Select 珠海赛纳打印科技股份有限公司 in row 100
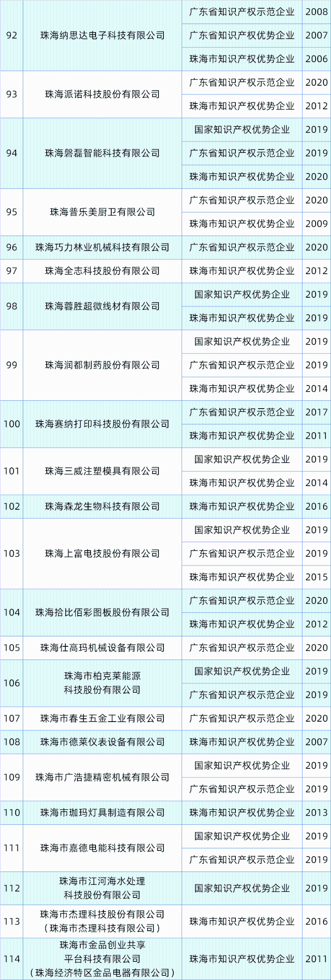The height and width of the screenshot is (980, 331). click(102, 424)
